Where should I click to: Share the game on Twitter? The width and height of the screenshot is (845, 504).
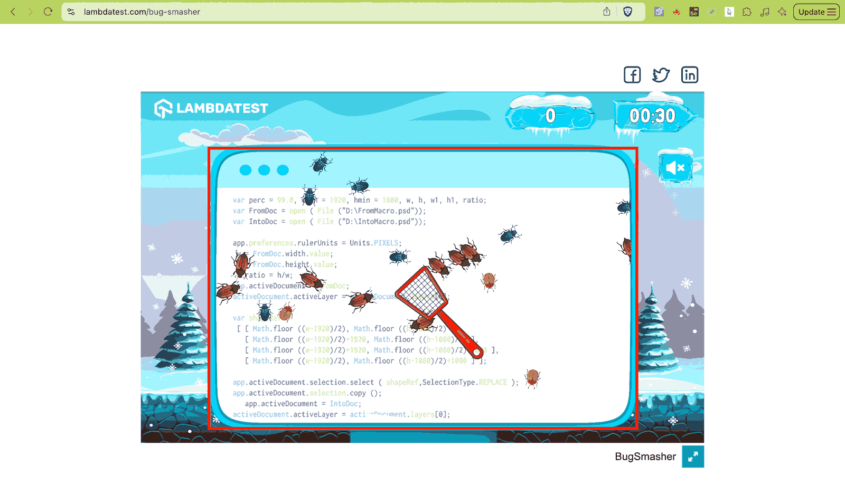(x=661, y=75)
